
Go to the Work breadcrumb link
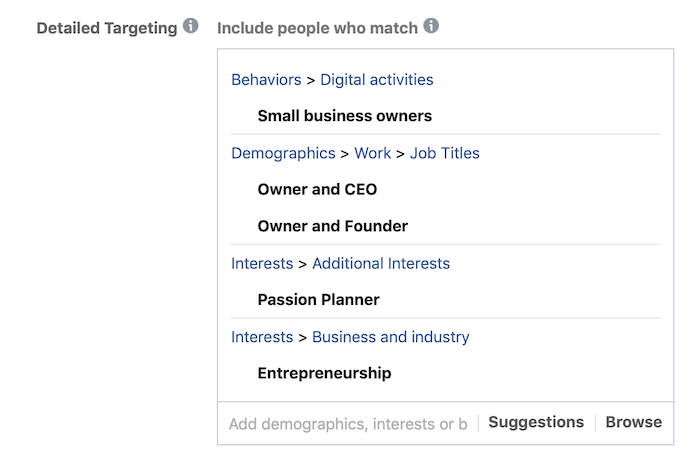373,154
